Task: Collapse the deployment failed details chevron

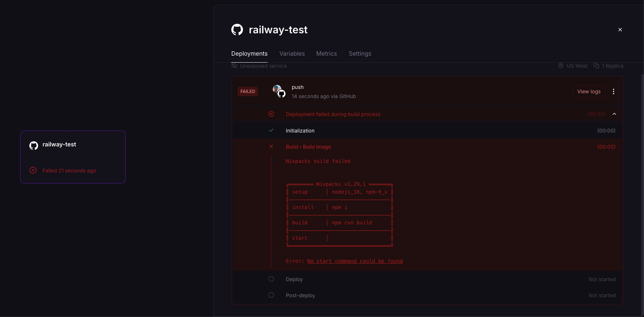Action: pyautogui.click(x=614, y=114)
